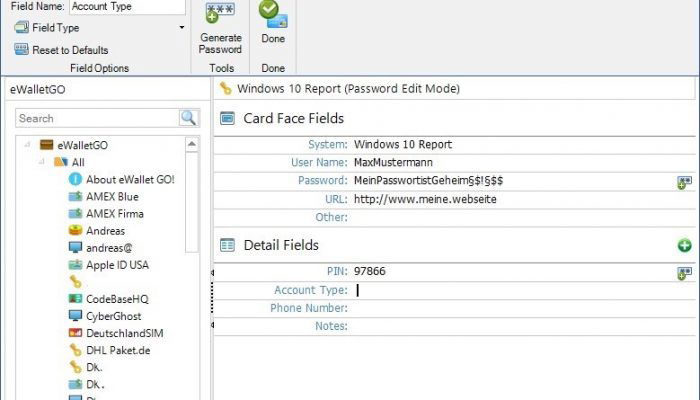Click the URL value http://www.meine.webseite
Viewport: 700px width, 400px height.
coord(425,199)
